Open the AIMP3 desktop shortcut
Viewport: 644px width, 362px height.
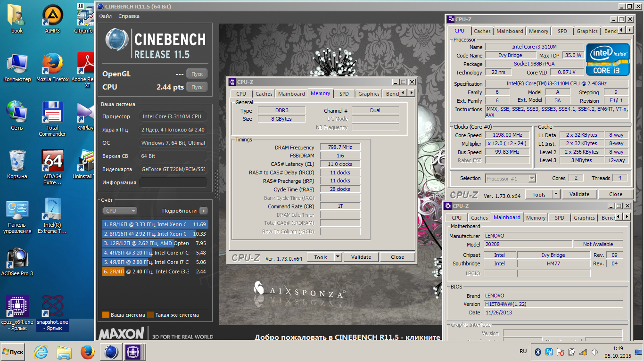pos(53,19)
